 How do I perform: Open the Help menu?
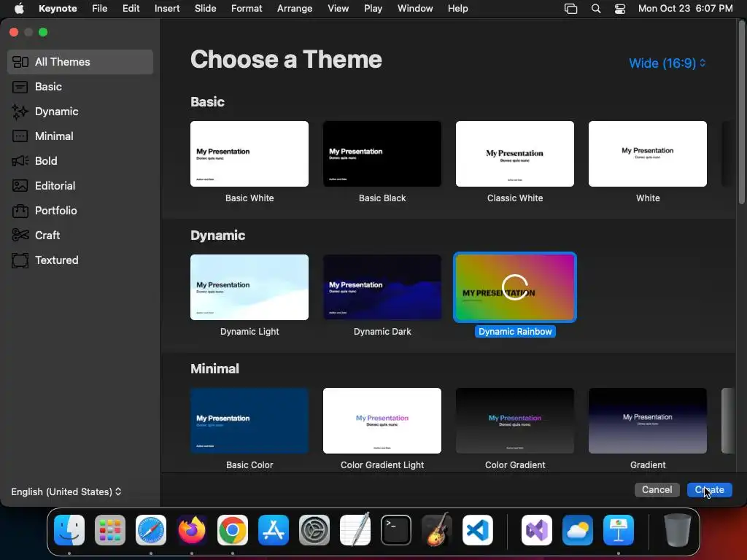[x=458, y=9]
